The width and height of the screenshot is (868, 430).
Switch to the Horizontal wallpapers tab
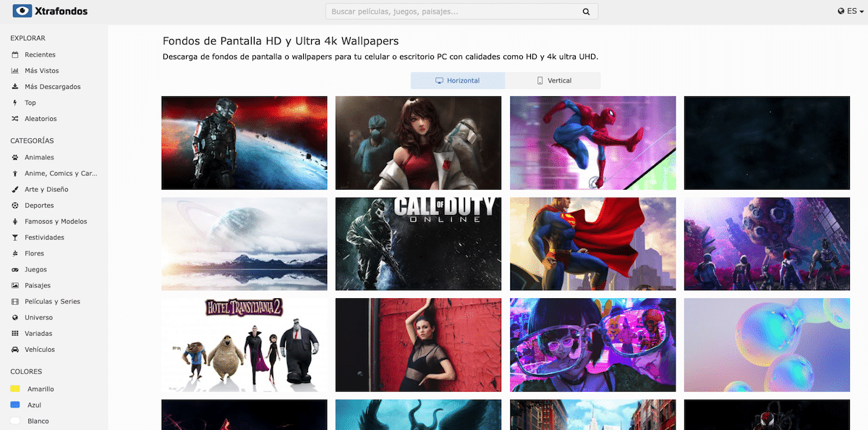458,80
